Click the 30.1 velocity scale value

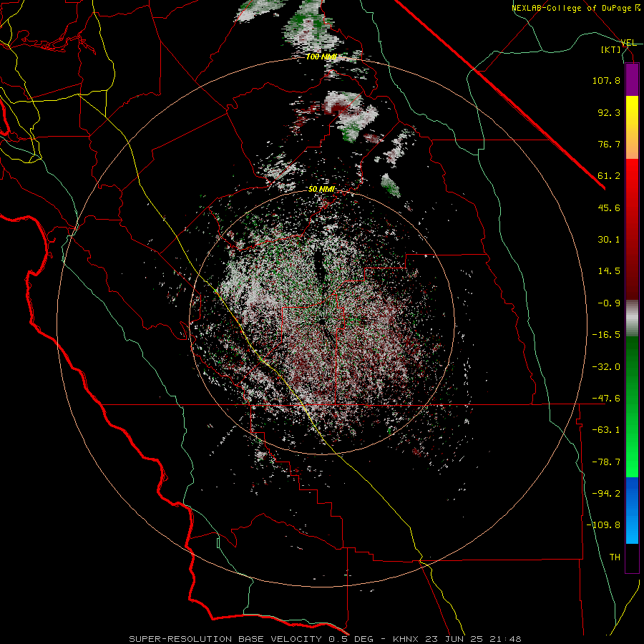pyautogui.click(x=609, y=240)
